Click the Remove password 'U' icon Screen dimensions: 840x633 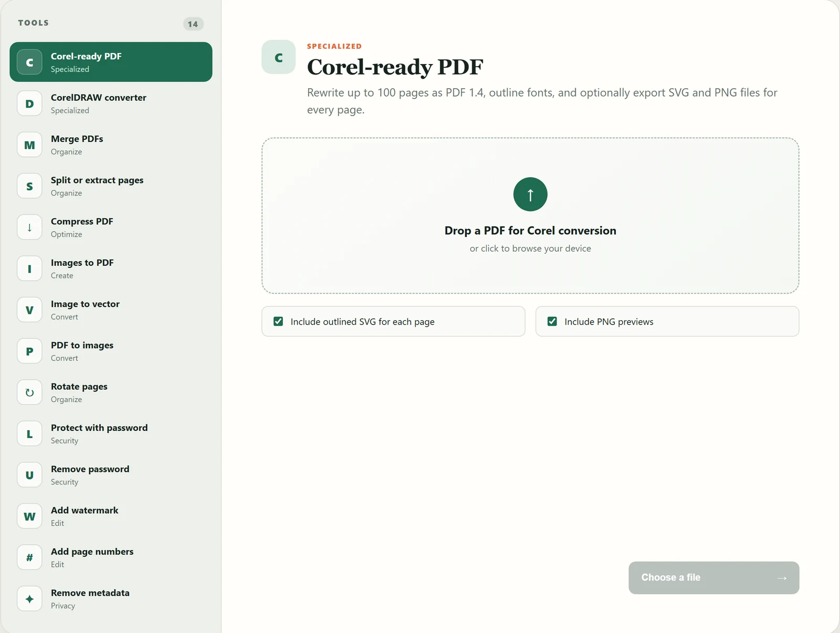click(29, 475)
